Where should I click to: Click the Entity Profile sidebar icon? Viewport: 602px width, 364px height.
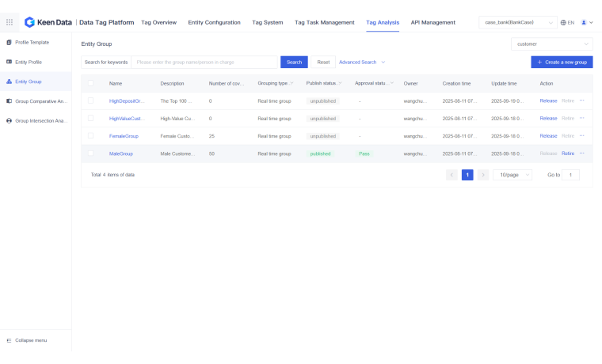(x=9, y=62)
